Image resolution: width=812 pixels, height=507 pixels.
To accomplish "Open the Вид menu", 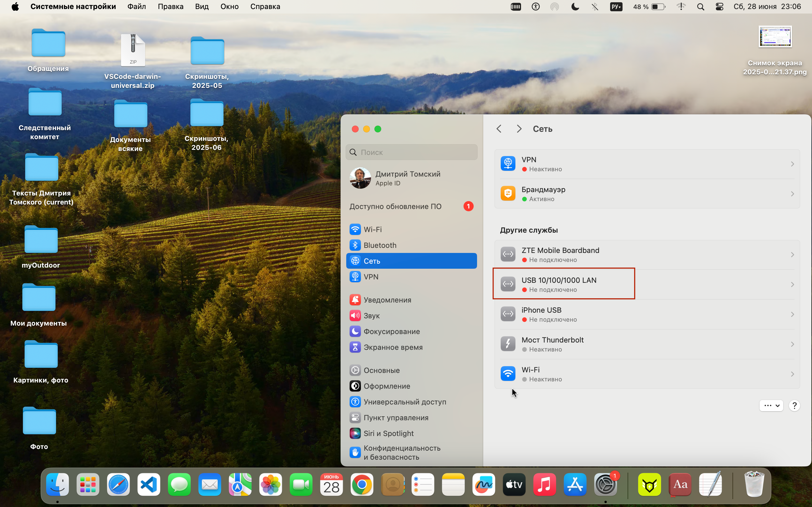I will pyautogui.click(x=202, y=7).
